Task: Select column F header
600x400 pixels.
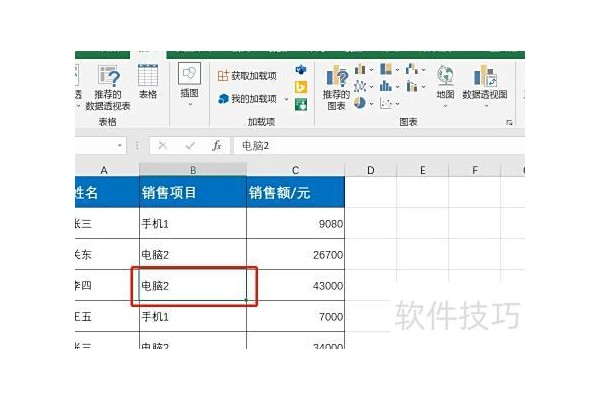Action: tap(474, 170)
